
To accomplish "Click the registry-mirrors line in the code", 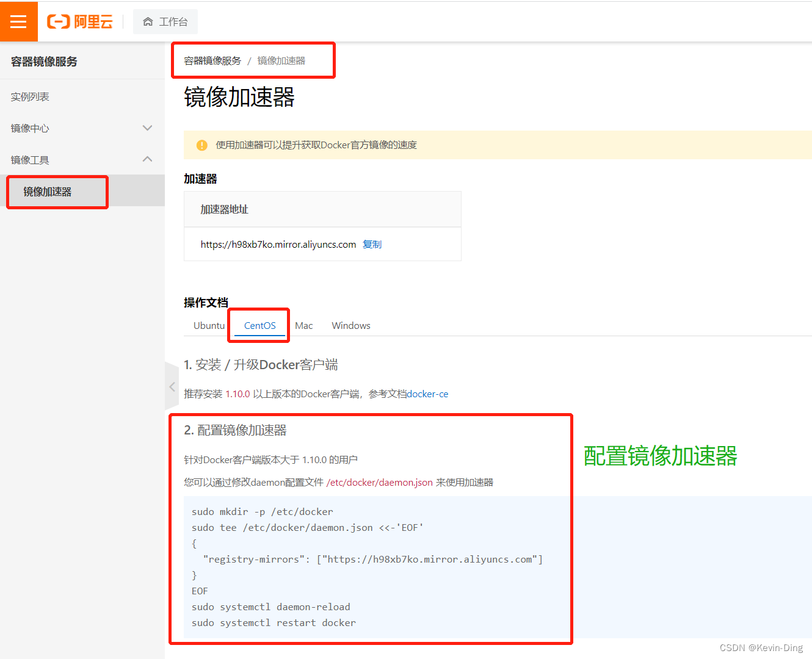I will 373,560.
